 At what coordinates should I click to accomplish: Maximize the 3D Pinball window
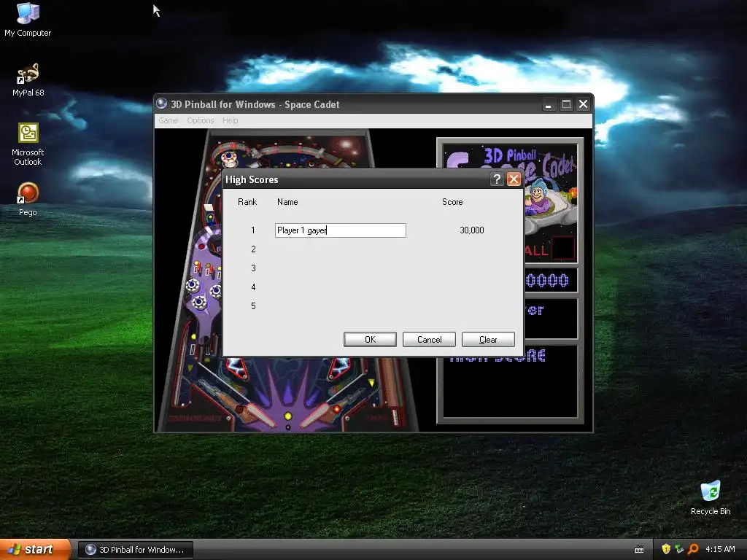tap(566, 104)
